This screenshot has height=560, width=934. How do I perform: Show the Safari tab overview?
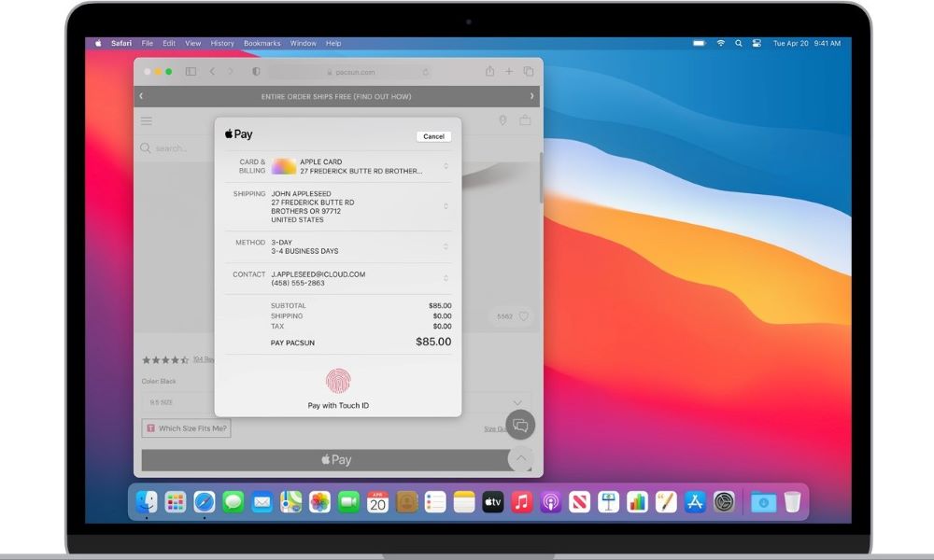click(x=529, y=72)
